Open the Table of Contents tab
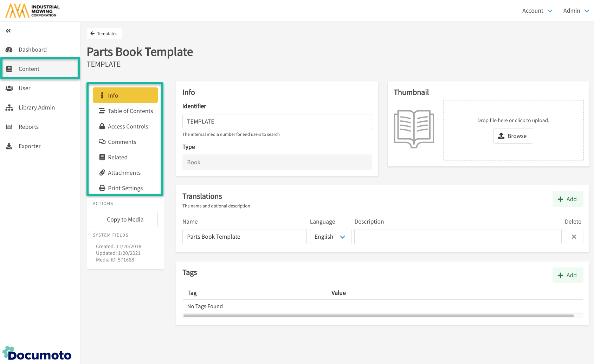Image resolution: width=594 pixels, height=364 pixels. (x=130, y=111)
